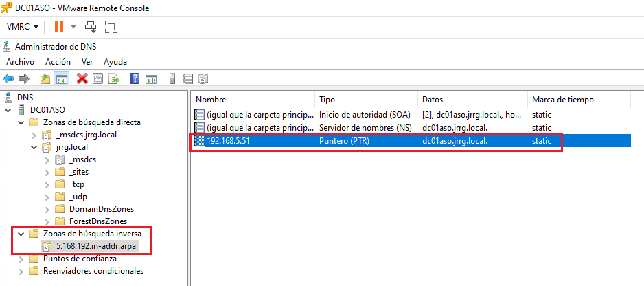Toggle the action pane toolbar icon
This screenshot has height=286, width=644.
(151, 78)
